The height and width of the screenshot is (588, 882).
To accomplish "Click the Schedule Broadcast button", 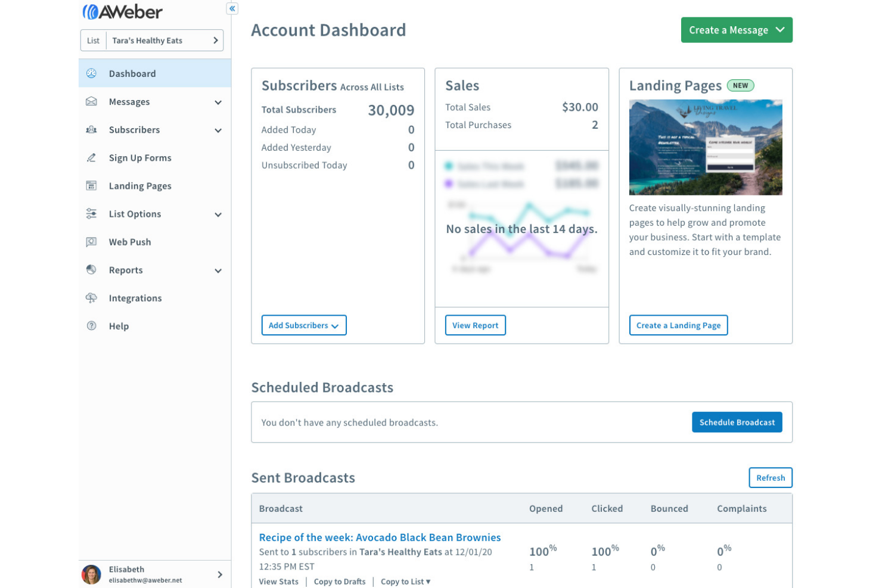I will pyautogui.click(x=737, y=422).
